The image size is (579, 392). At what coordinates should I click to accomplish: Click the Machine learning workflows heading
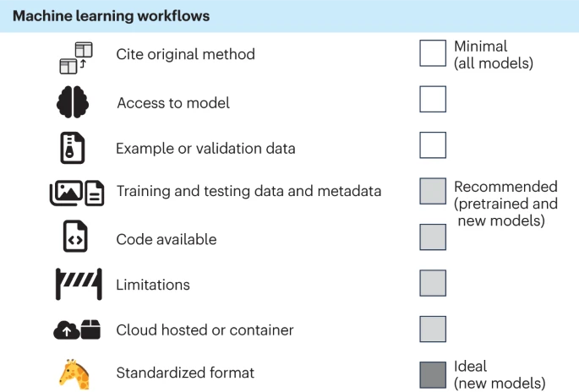pos(111,16)
